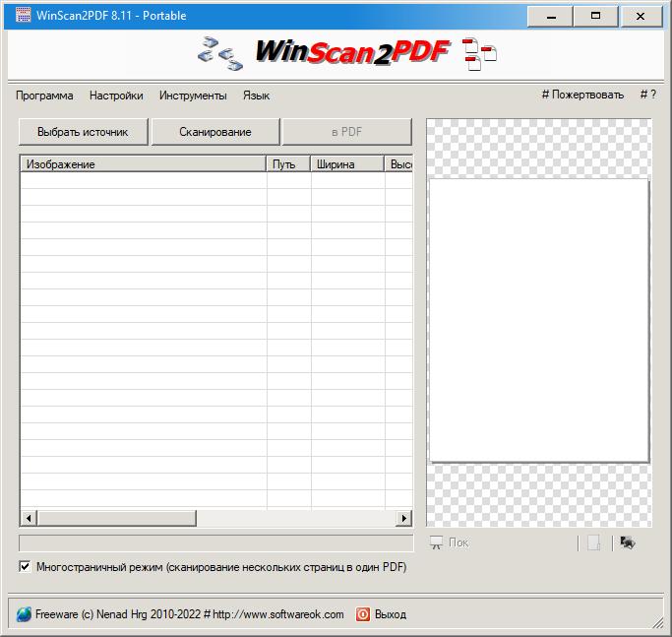Open the Программа menu

[44, 96]
